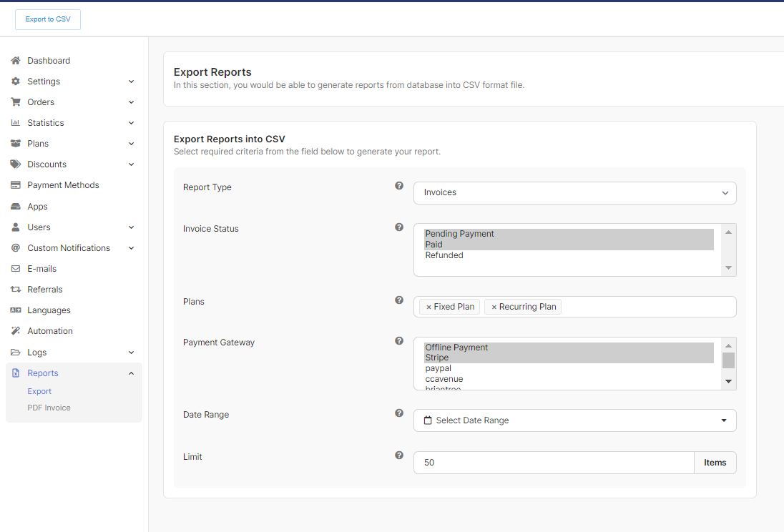The image size is (784, 532).
Task: Expand the Logs submenu chevron
Action: (131, 353)
